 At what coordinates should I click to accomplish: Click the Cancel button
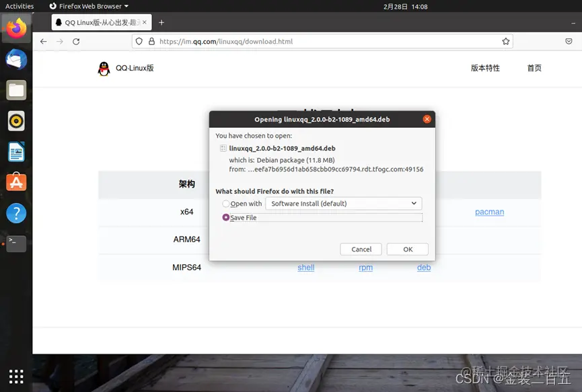[x=361, y=249]
